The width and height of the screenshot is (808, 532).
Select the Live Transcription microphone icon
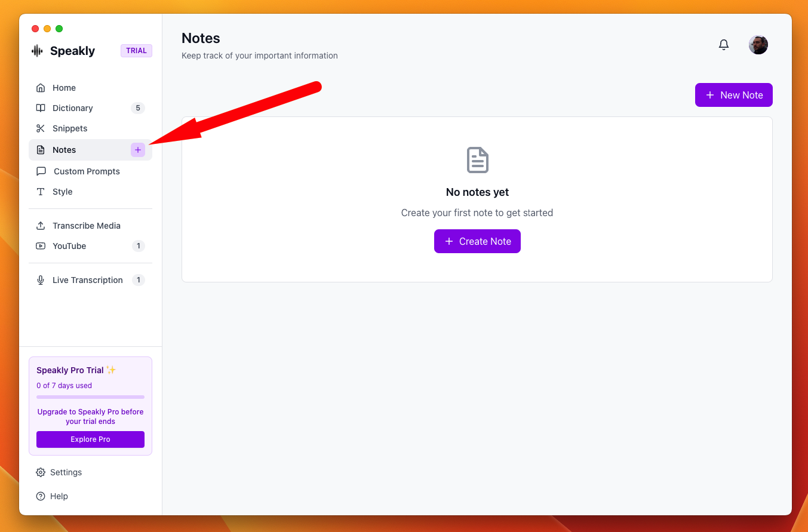pos(40,279)
